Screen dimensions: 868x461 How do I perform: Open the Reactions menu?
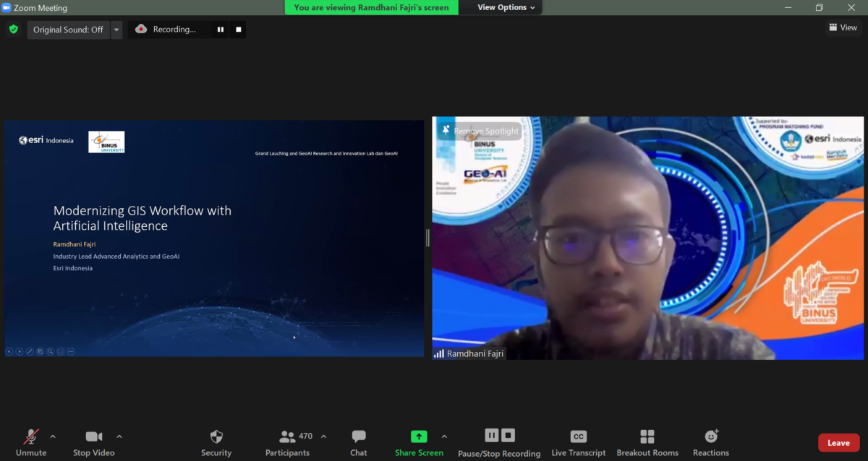pyautogui.click(x=711, y=443)
